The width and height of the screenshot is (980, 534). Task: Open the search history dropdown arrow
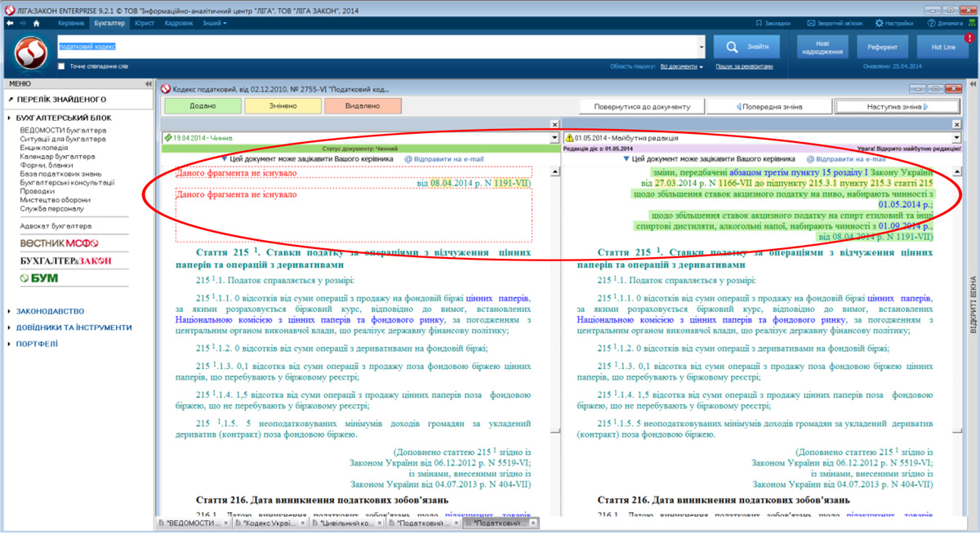(x=701, y=47)
